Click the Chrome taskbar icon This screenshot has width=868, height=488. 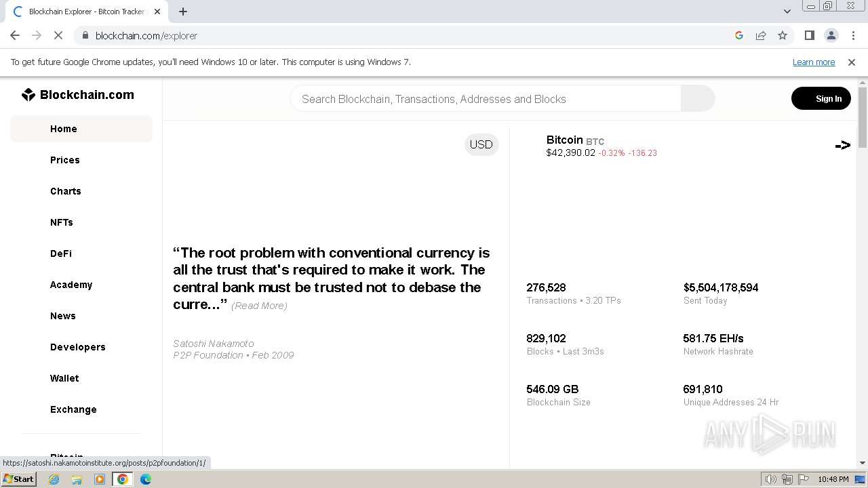tap(123, 479)
